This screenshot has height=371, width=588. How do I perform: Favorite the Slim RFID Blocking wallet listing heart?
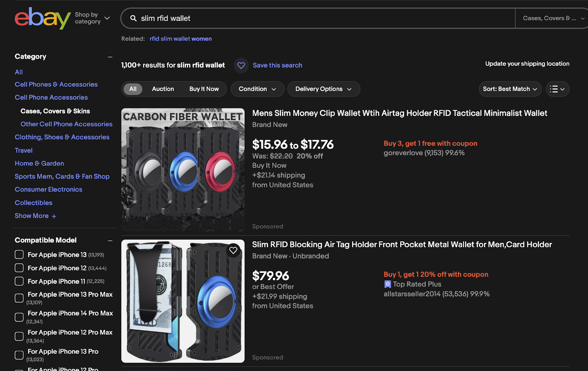tap(234, 250)
